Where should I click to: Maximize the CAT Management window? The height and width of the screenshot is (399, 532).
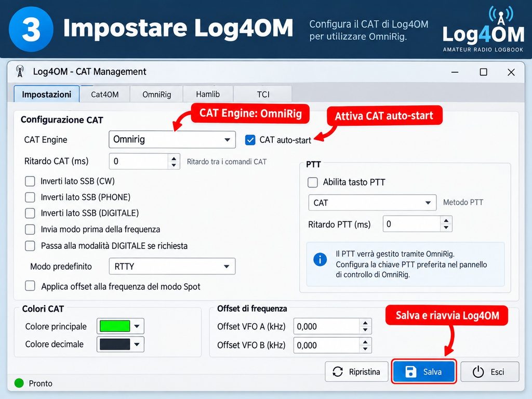[x=484, y=72]
